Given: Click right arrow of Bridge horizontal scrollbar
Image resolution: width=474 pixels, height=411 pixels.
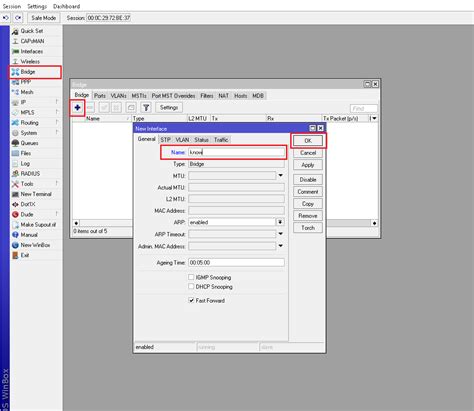Looking at the screenshot, I should [x=375, y=223].
